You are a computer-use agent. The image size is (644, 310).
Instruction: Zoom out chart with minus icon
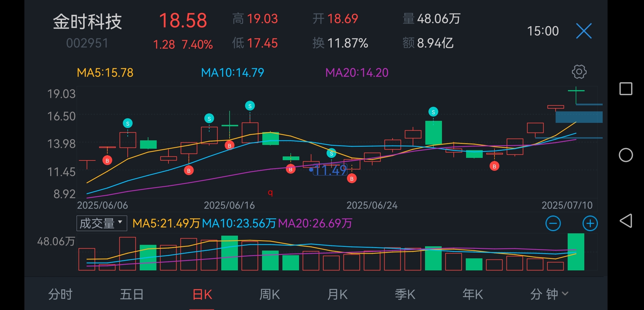point(553,223)
